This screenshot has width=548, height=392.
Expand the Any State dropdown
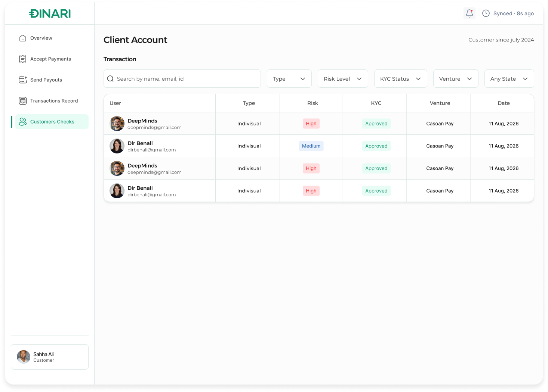[x=509, y=79]
